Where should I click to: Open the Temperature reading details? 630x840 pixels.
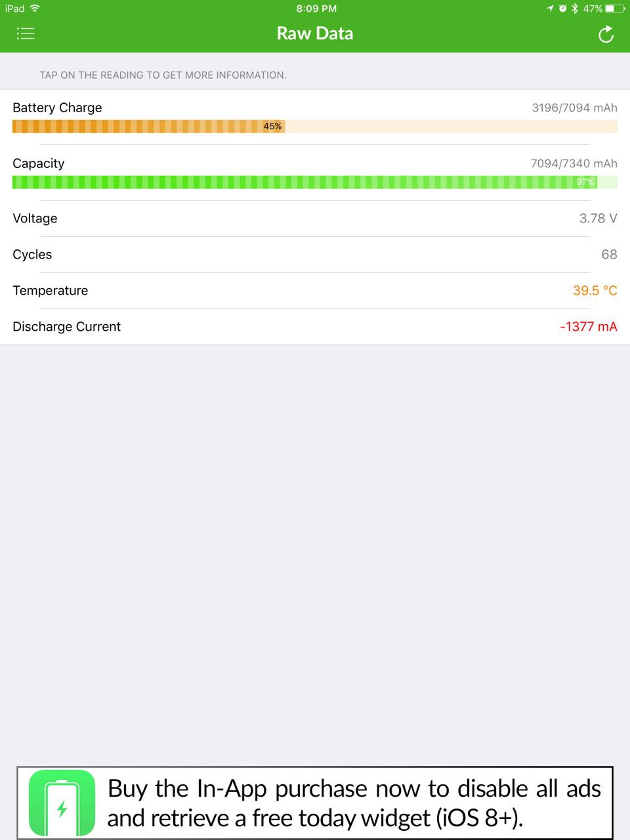click(x=315, y=291)
